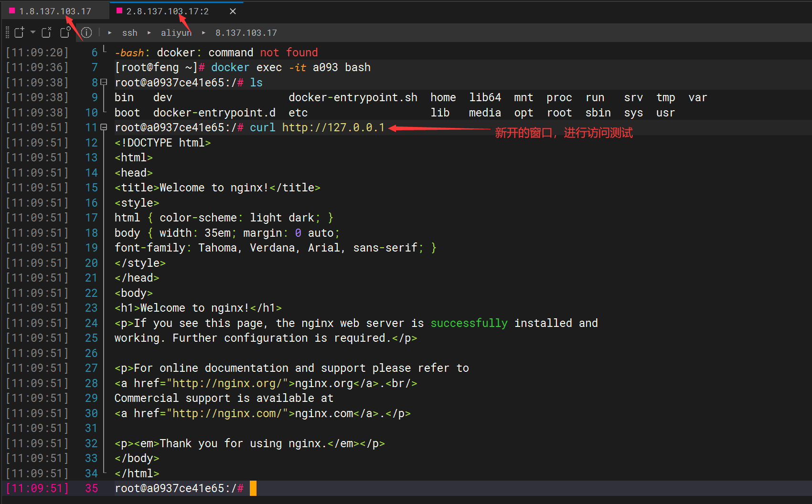
Task: Click the 'body { width: 35em' CSS line
Action: tap(227, 233)
